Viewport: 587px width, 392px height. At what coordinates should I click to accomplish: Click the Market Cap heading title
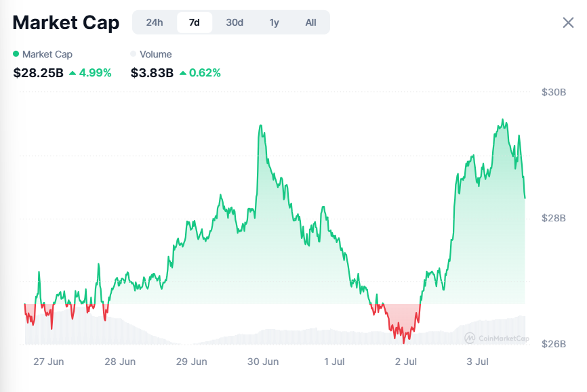pos(66,22)
